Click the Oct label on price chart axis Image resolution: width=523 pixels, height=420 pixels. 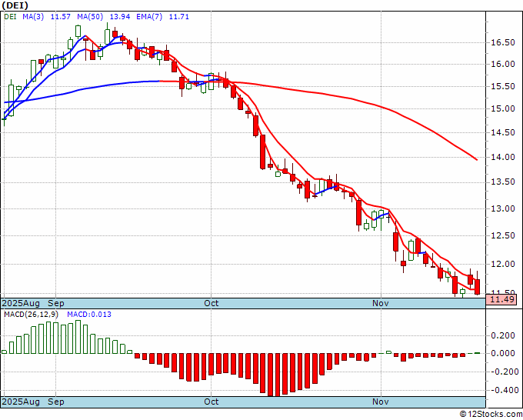212,303
